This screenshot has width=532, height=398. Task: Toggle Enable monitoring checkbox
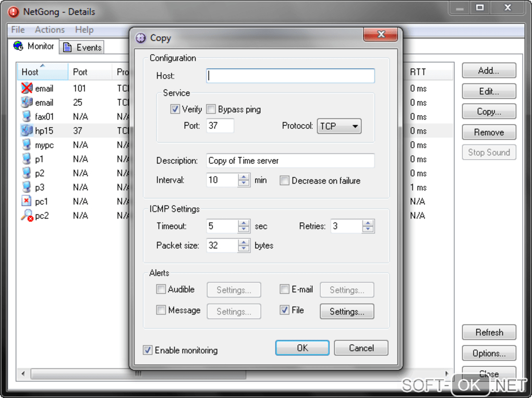[x=147, y=350]
